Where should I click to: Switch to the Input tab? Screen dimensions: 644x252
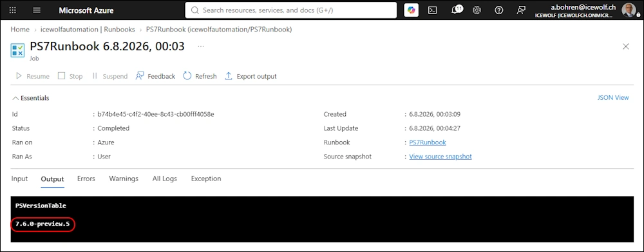coord(20,179)
